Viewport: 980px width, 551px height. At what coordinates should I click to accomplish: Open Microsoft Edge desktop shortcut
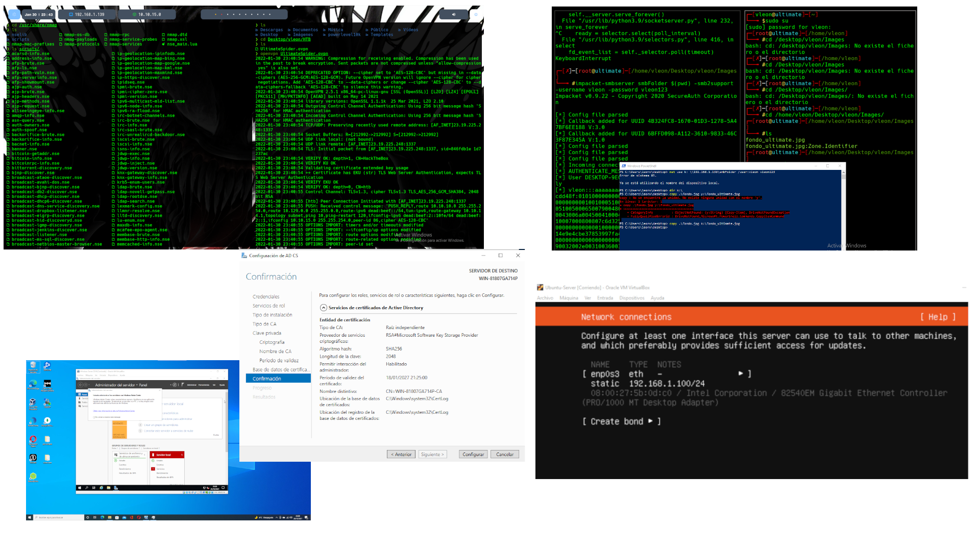[33, 384]
